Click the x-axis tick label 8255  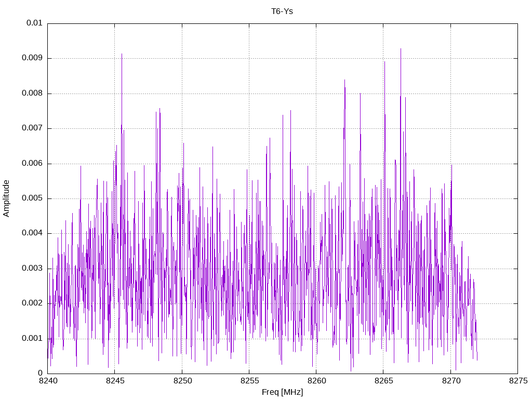[250, 381]
